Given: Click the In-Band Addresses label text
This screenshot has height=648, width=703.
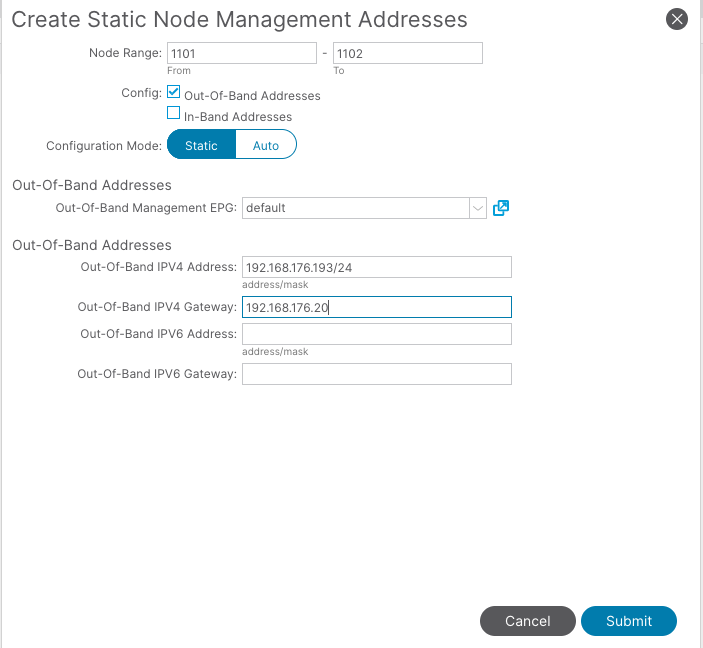Looking at the screenshot, I should tap(238, 117).
